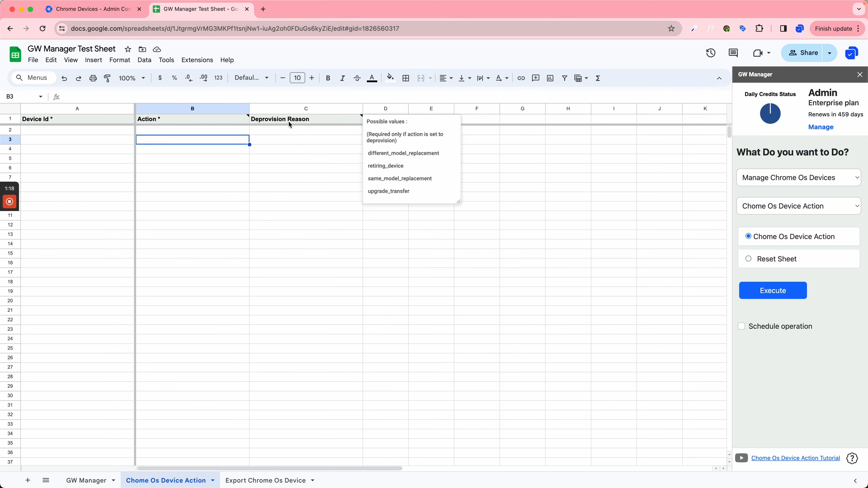Open the Sheets home icon
Viewport: 868px width, 488px height.
pos(15,54)
